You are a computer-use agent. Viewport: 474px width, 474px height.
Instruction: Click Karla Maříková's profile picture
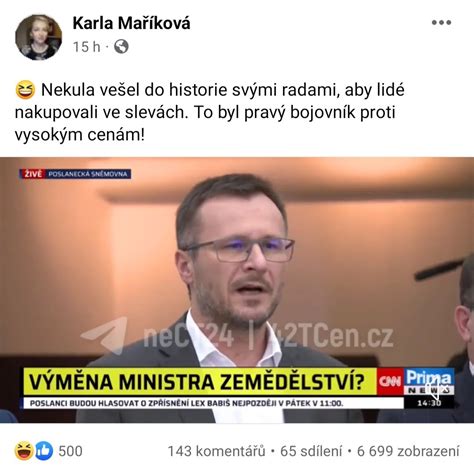(x=38, y=37)
